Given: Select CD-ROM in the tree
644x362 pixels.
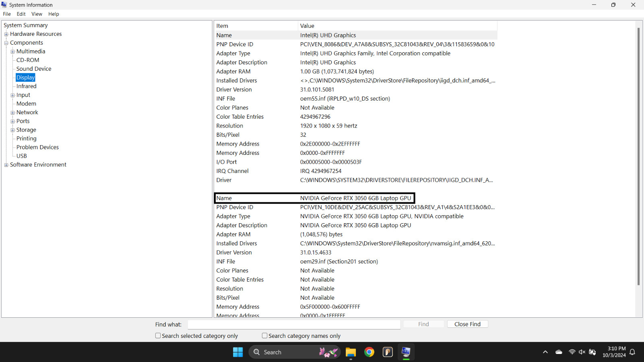Looking at the screenshot, I should [28, 60].
